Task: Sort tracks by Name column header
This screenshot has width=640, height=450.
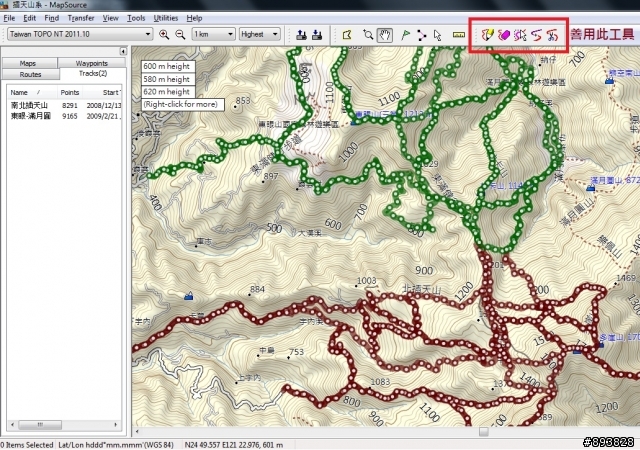Action: pyautogui.click(x=32, y=92)
